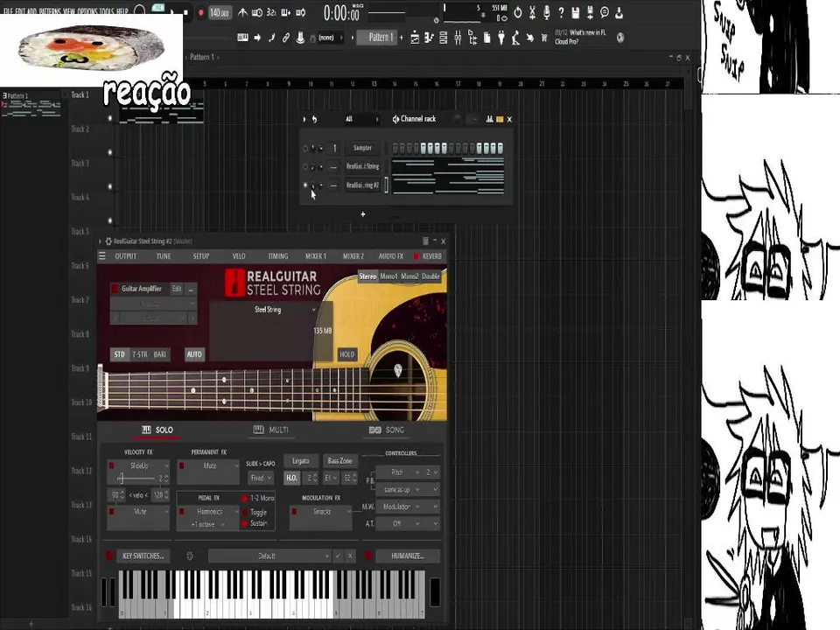
Task: Enable the 3-2-1 countdown before recording
Action: point(271,12)
